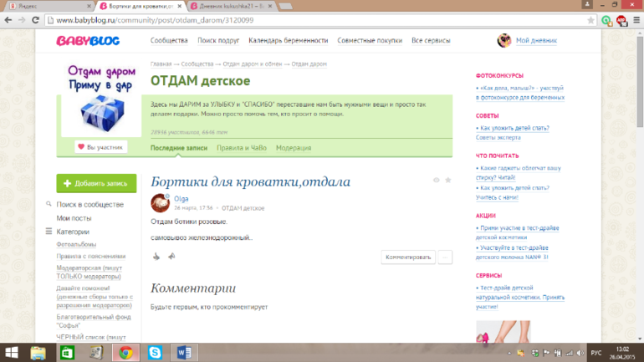Open Olga's profile avatar
The image size is (644, 362).
tap(160, 202)
